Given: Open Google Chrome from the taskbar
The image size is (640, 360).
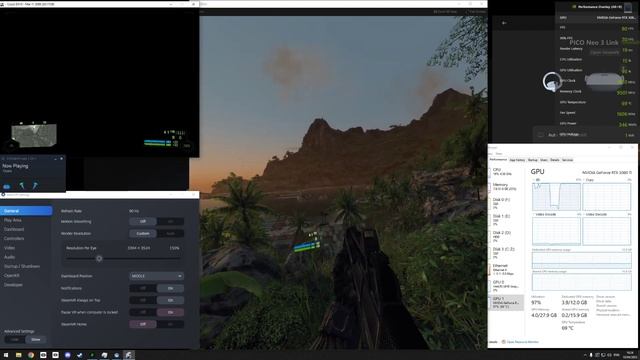Looking at the screenshot, I should pyautogui.click(x=31, y=355).
